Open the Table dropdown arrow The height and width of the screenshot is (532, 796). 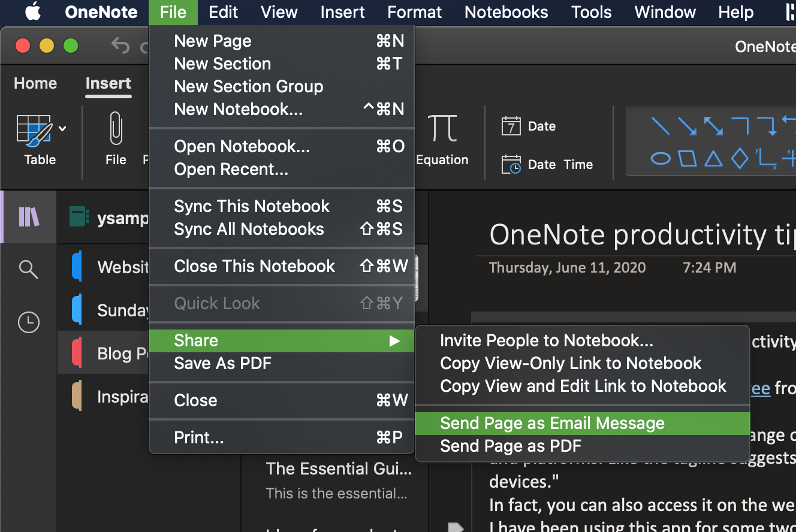62,128
